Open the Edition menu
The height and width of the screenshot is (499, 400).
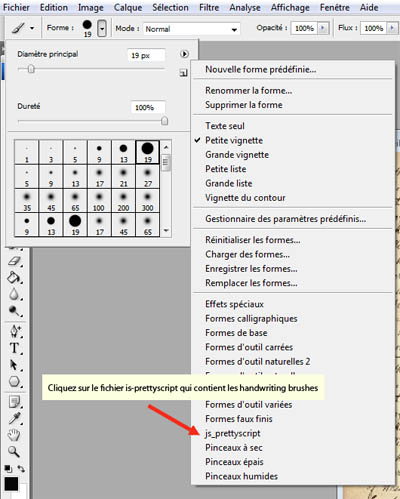click(54, 7)
